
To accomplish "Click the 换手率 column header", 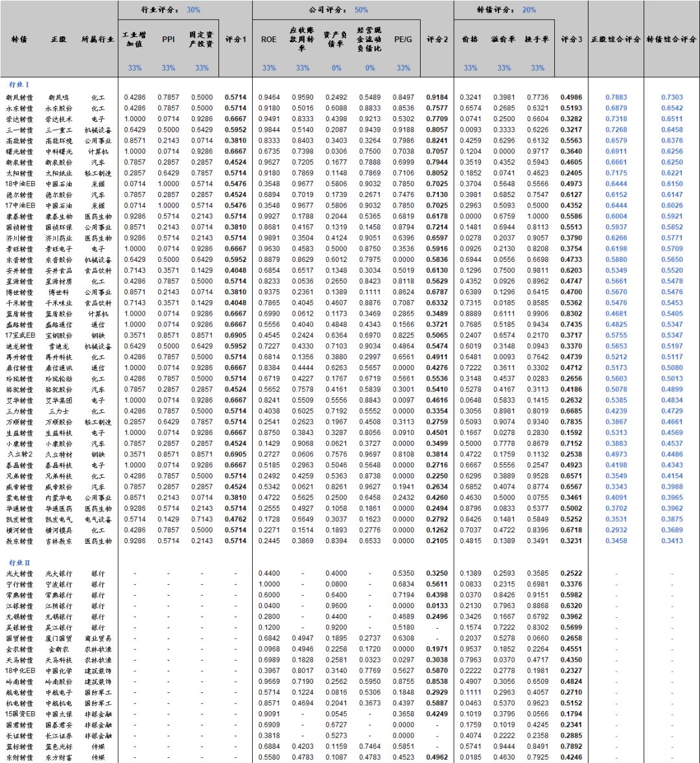I will coord(537,40).
